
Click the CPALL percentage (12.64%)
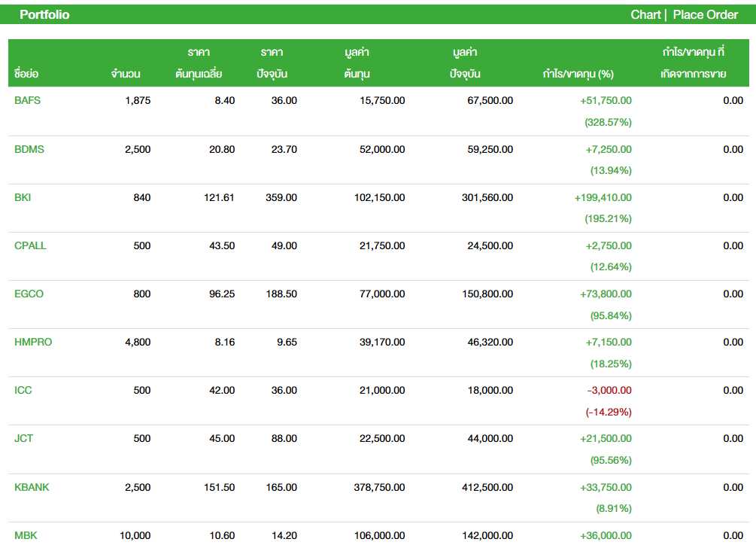[611, 266]
